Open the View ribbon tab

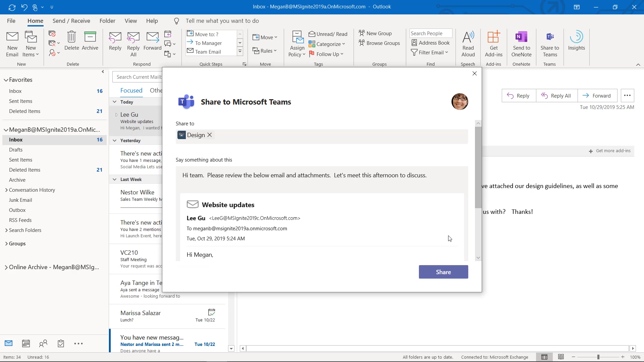tap(131, 21)
